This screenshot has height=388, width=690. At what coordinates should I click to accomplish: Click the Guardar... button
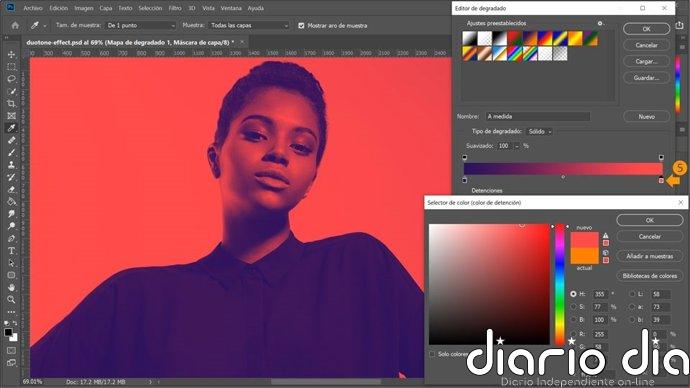[x=646, y=77]
